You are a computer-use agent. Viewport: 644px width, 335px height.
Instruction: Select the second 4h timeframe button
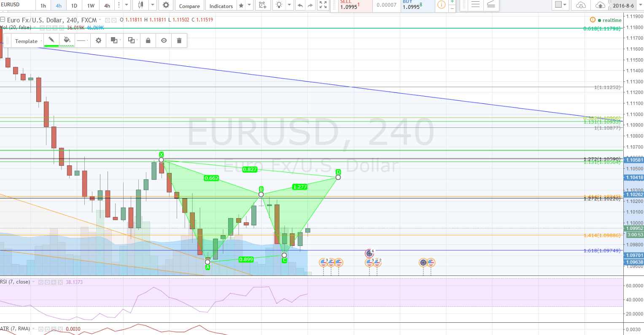pyautogui.click(x=107, y=6)
